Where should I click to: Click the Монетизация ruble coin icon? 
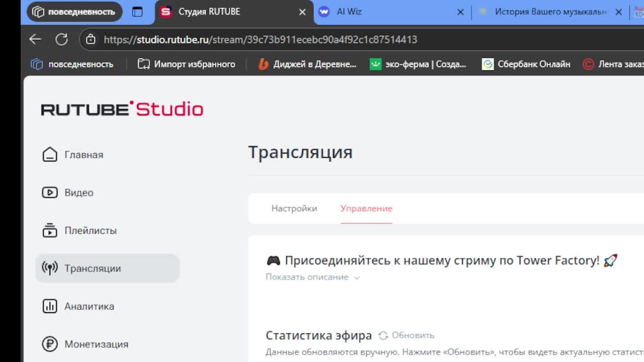pyautogui.click(x=50, y=344)
